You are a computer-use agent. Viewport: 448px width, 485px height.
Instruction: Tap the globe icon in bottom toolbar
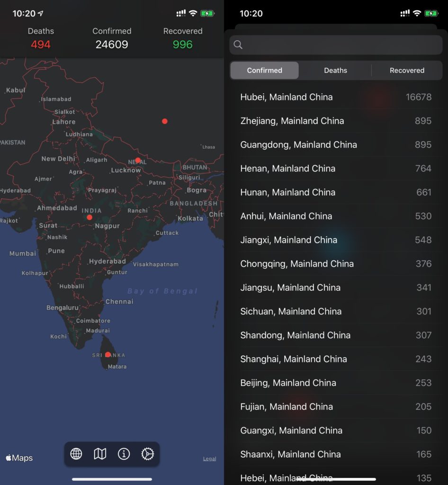(76, 454)
